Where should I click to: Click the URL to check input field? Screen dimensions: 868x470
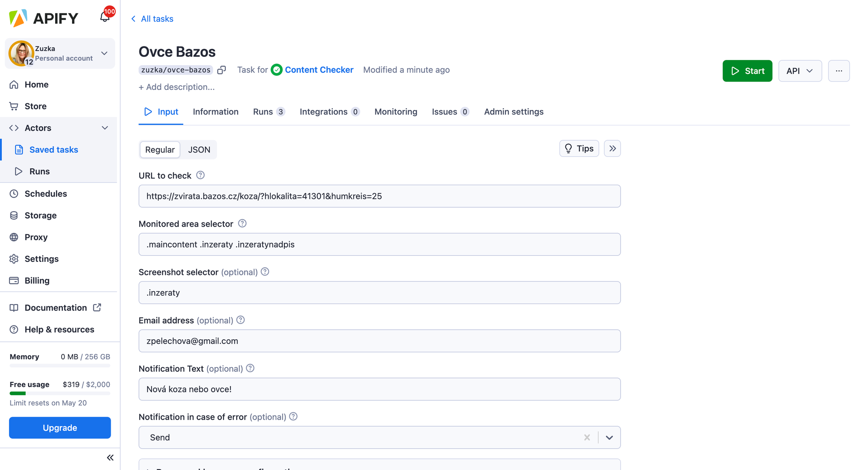click(x=379, y=196)
